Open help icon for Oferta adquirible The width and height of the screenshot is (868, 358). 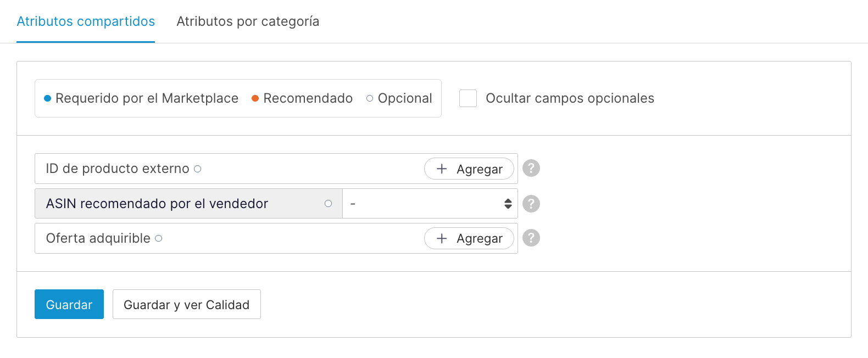(531, 238)
